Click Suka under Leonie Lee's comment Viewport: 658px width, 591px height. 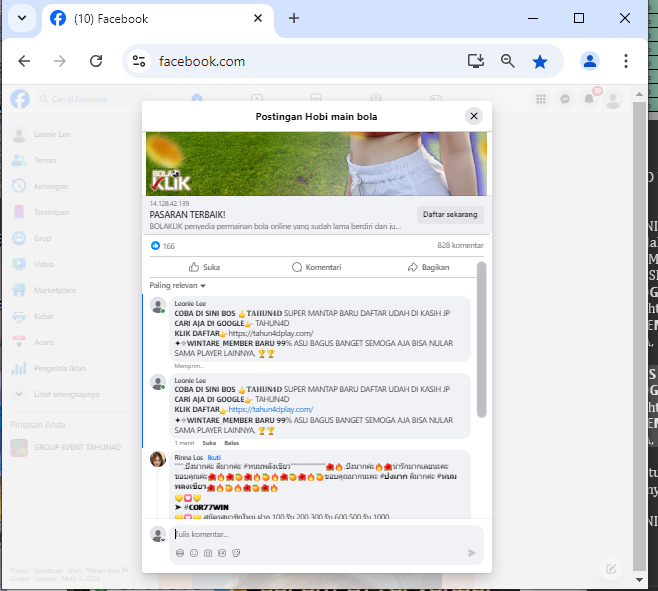coord(209,443)
